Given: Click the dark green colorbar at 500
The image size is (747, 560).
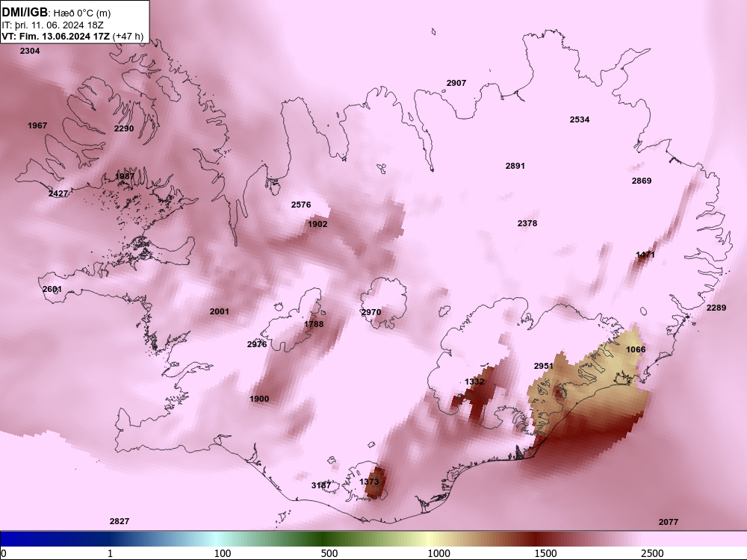Looking at the screenshot, I should point(324,539).
